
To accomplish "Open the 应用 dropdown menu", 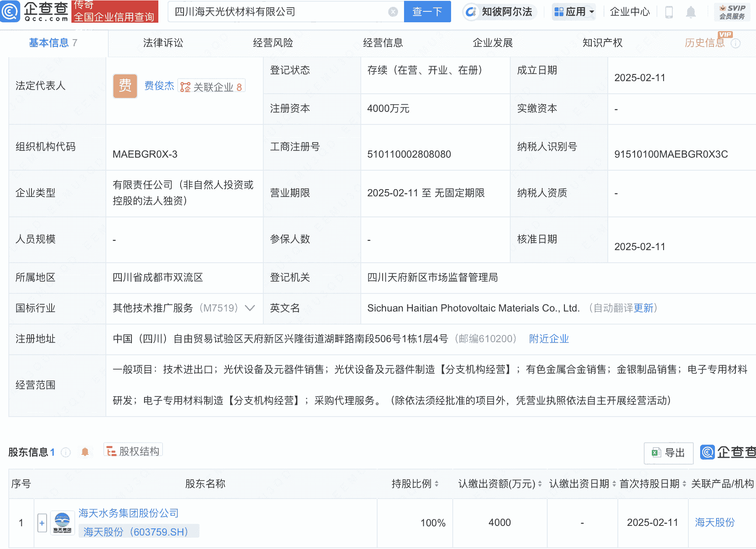I will point(574,12).
